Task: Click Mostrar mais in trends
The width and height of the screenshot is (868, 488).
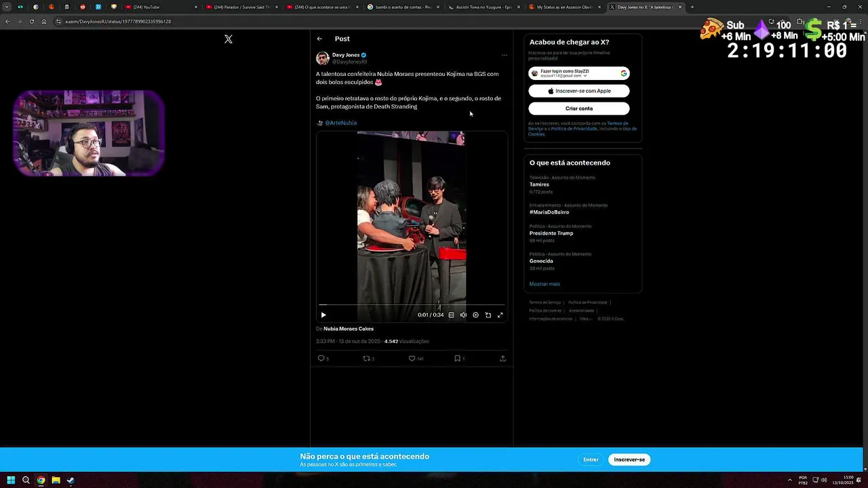Action: pyautogui.click(x=545, y=284)
